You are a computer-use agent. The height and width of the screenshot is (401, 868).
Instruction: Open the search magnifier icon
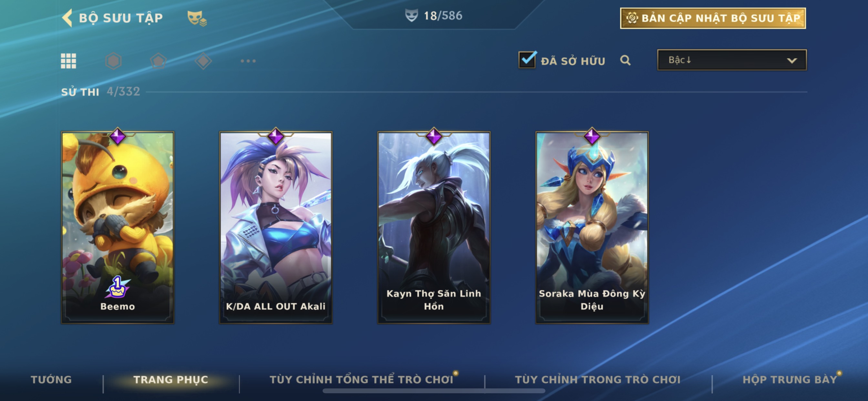[x=625, y=60]
